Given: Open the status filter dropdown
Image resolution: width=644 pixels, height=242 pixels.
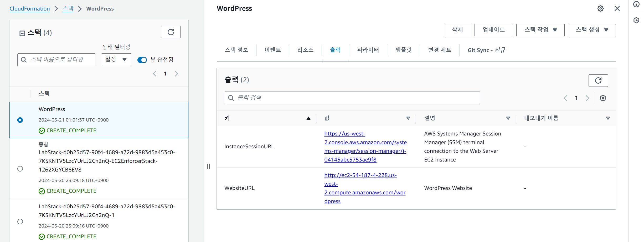Looking at the screenshot, I should click(116, 60).
